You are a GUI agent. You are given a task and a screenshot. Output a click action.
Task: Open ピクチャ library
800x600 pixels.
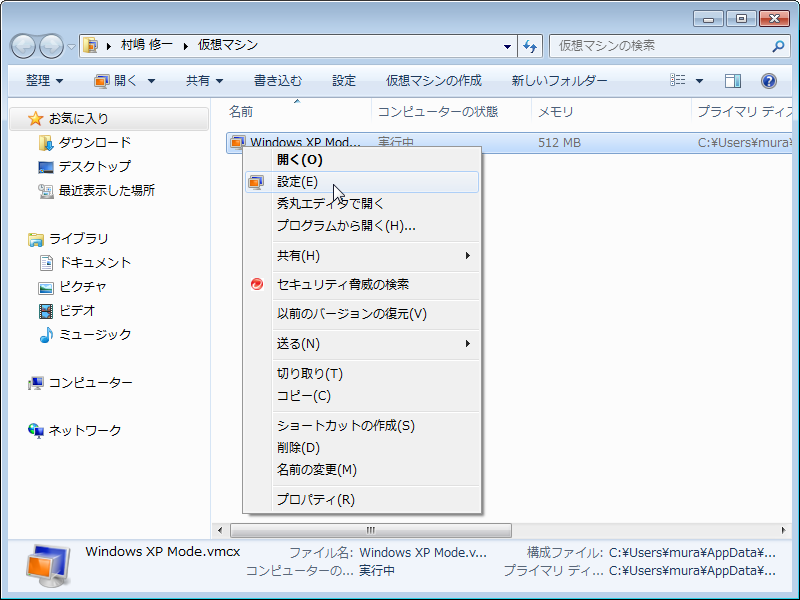(x=83, y=287)
